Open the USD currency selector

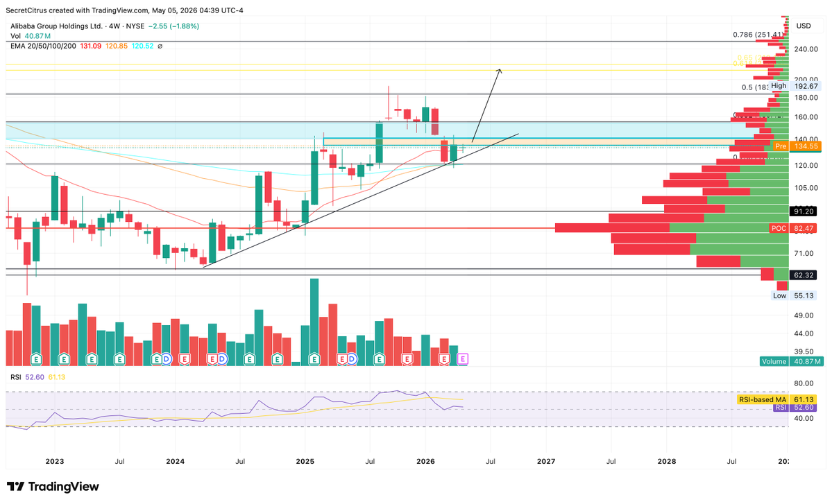click(x=804, y=26)
